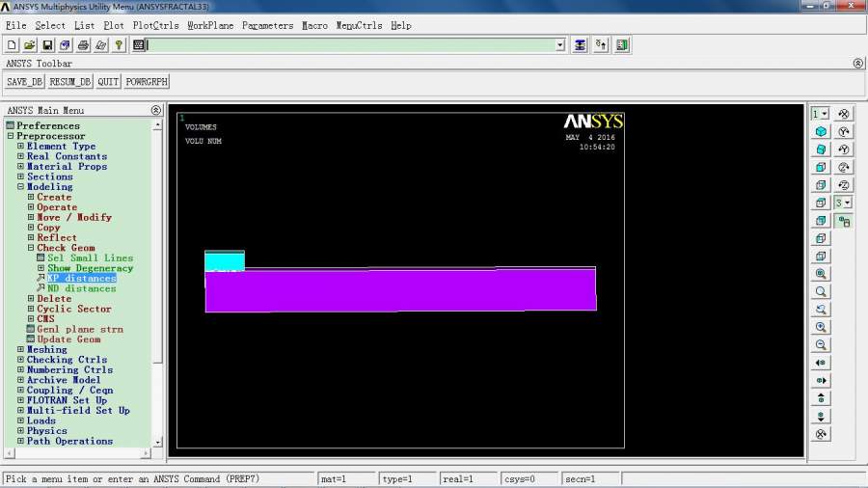Select ND distances in the tree
The width and height of the screenshot is (868, 488).
pos(81,288)
